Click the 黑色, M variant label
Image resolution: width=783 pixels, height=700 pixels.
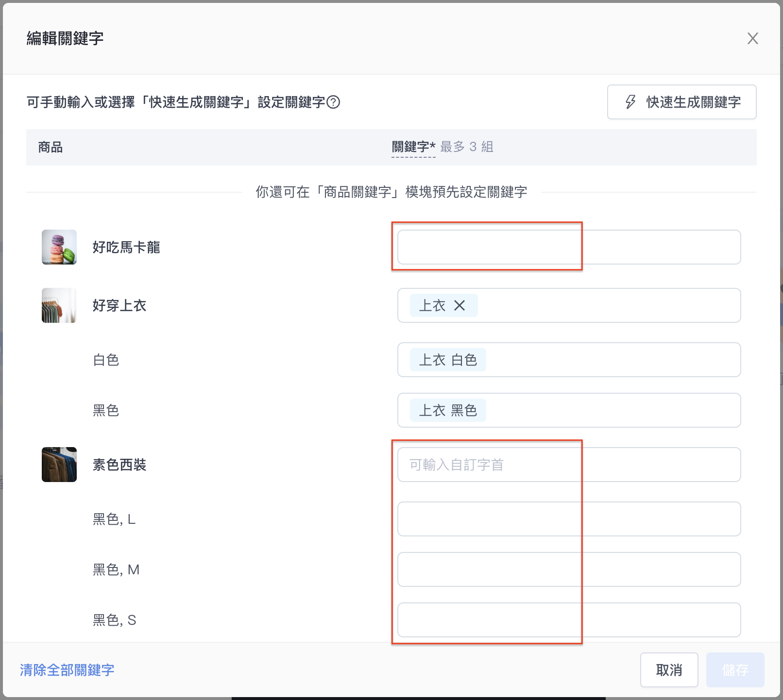(116, 569)
